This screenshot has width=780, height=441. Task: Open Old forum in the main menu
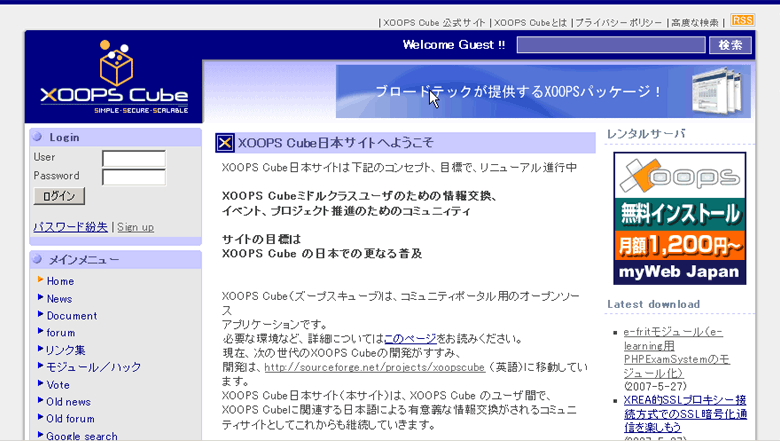click(x=70, y=419)
